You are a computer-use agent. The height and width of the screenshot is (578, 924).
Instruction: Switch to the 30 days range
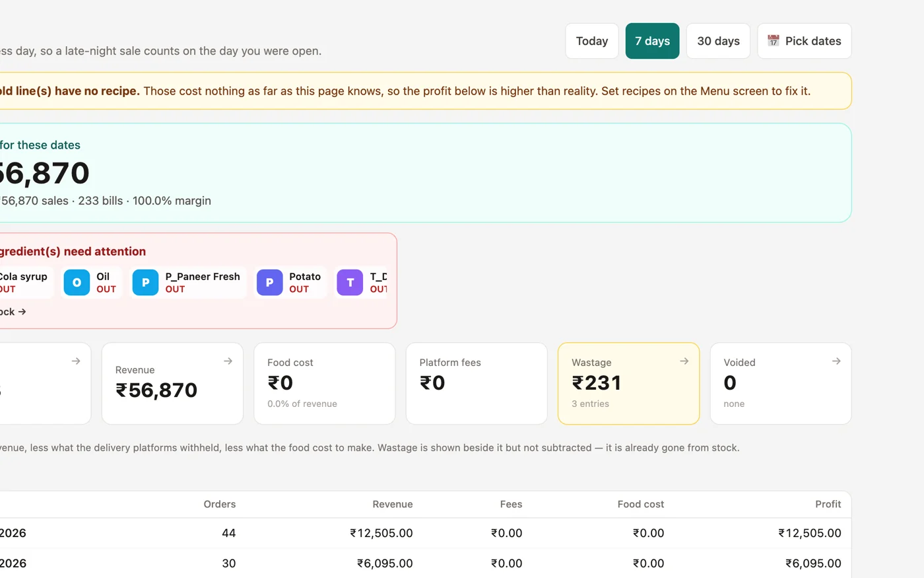click(718, 41)
